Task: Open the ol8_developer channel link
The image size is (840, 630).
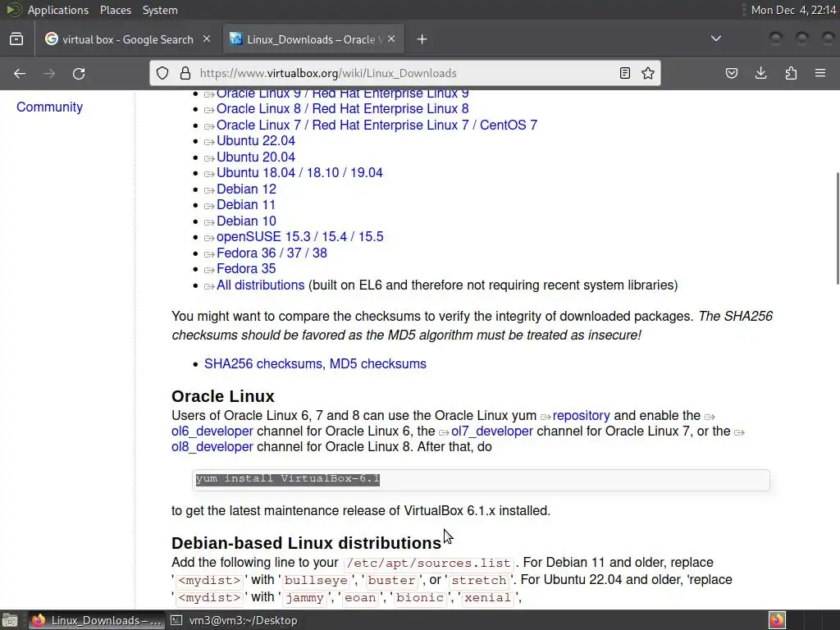Action: click(x=212, y=447)
